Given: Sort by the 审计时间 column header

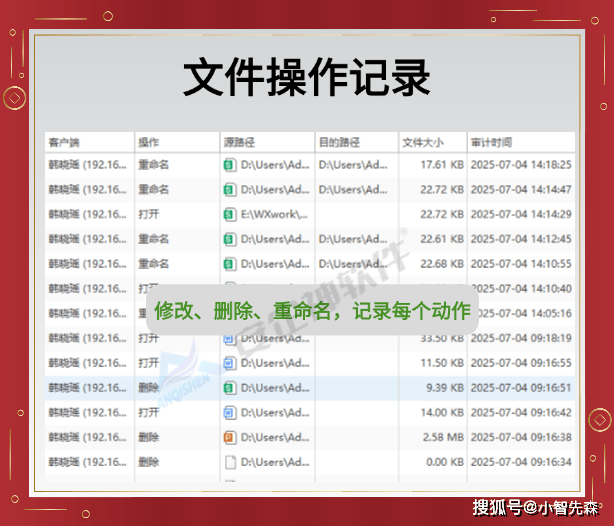Looking at the screenshot, I should [x=491, y=143].
